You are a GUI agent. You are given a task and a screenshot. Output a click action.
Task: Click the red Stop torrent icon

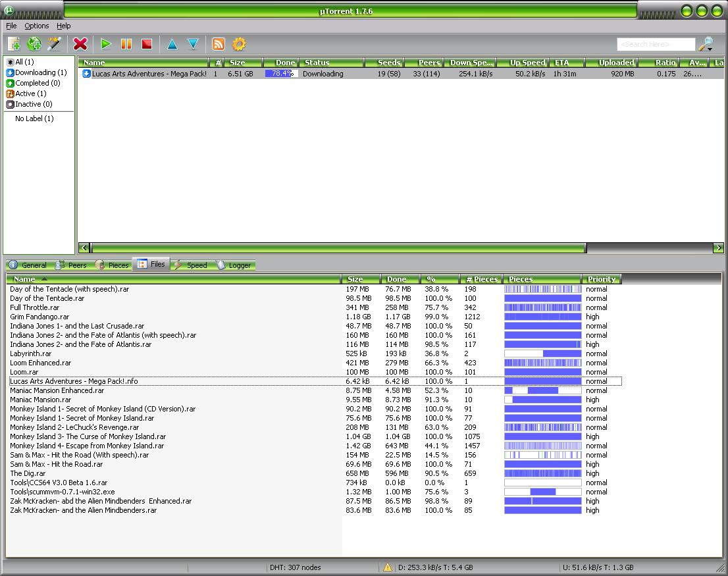(x=147, y=44)
